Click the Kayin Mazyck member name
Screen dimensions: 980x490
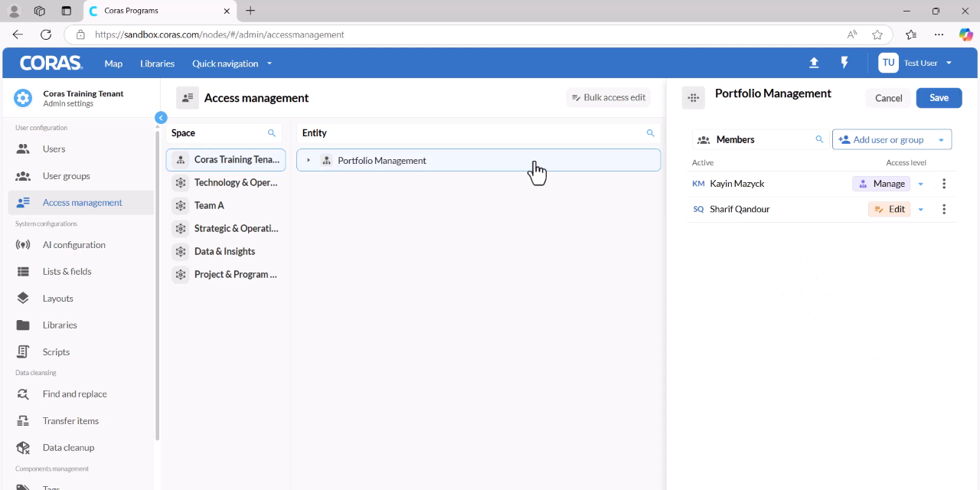[737, 183]
